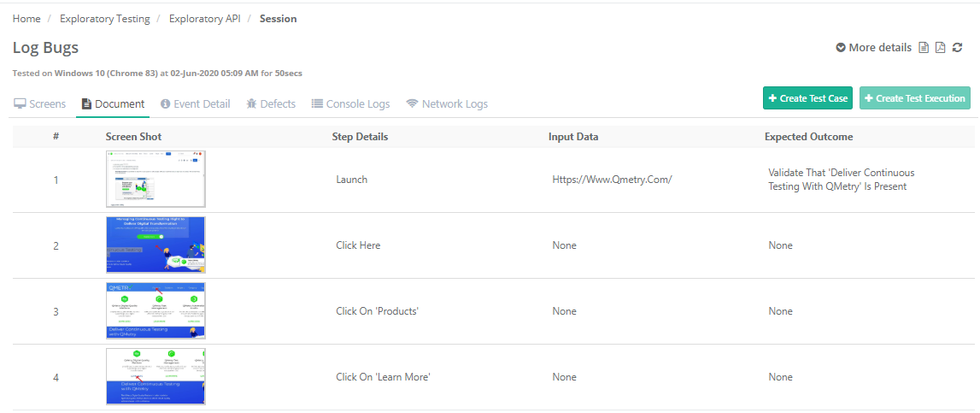Click the Create Test Case button
The height and width of the screenshot is (413, 980).
point(807,98)
